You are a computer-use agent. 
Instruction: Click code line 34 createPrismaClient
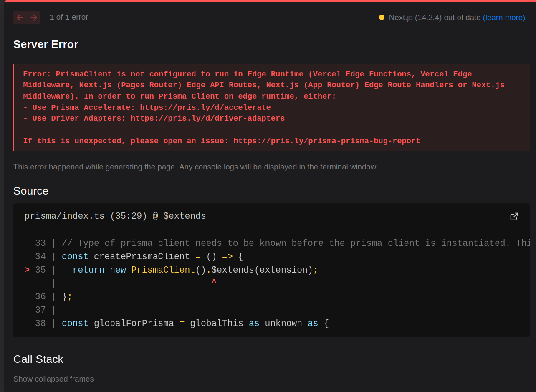tap(152, 256)
